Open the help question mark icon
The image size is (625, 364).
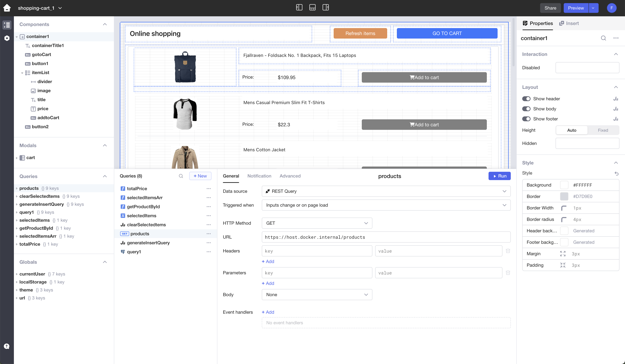point(7,346)
